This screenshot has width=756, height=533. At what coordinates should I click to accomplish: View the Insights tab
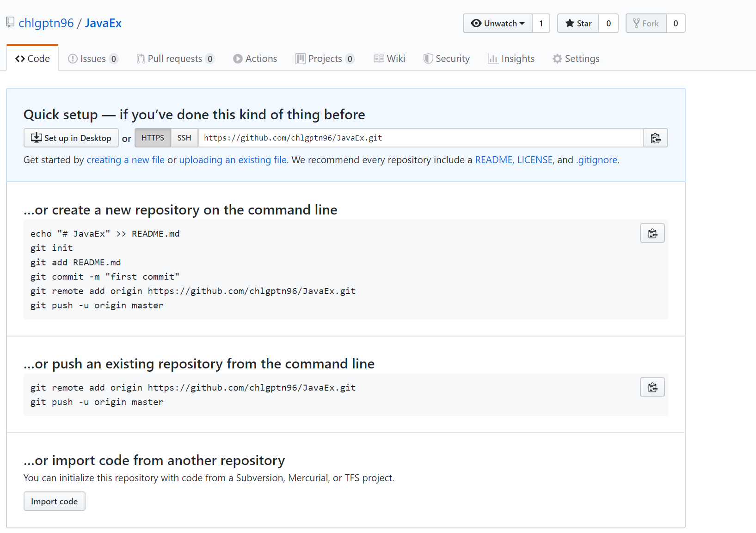click(x=511, y=59)
